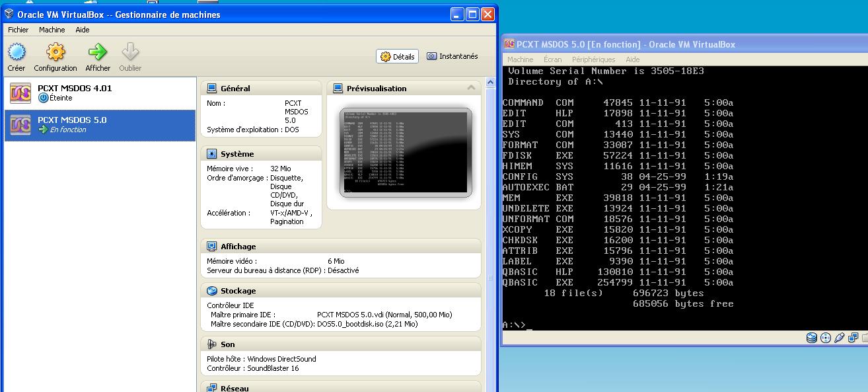
Task: Click the 'Windows DirectSound' host driver value
Action: (x=282, y=359)
